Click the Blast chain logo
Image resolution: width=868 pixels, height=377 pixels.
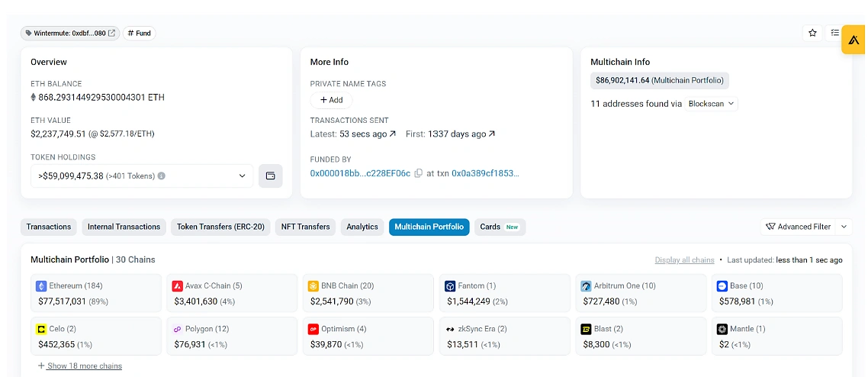(586, 330)
